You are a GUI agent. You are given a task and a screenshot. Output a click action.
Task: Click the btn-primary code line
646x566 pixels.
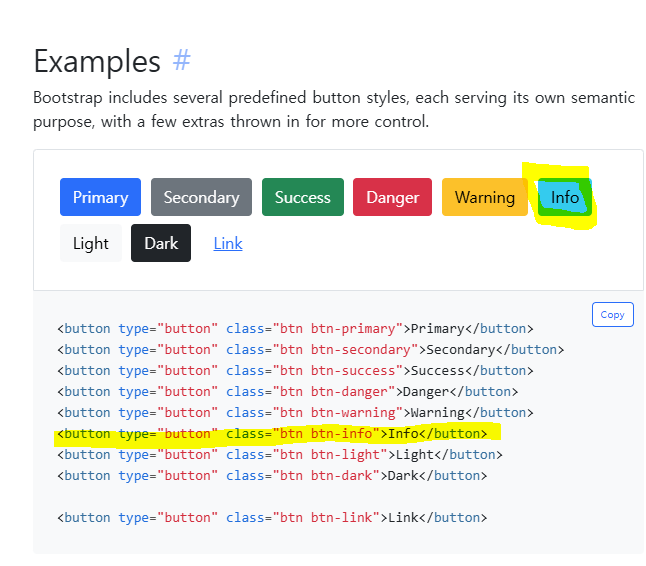[295, 329]
